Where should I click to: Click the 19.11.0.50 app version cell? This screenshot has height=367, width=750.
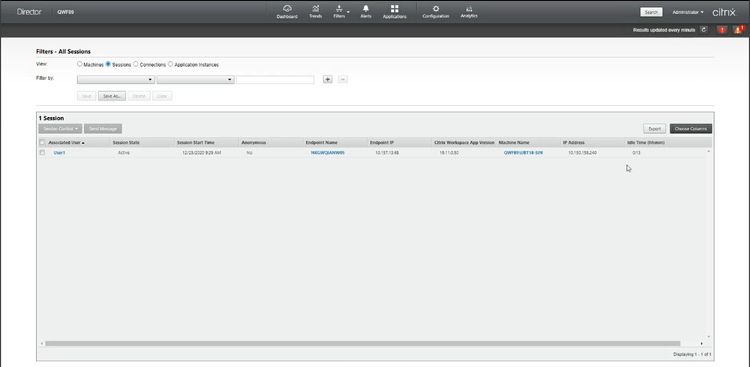[449, 153]
